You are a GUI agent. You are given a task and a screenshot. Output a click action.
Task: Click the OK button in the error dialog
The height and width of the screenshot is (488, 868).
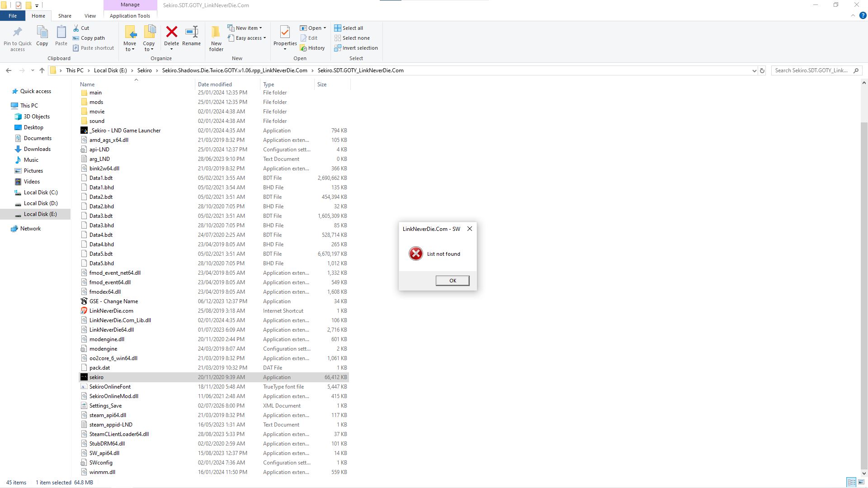pyautogui.click(x=453, y=281)
